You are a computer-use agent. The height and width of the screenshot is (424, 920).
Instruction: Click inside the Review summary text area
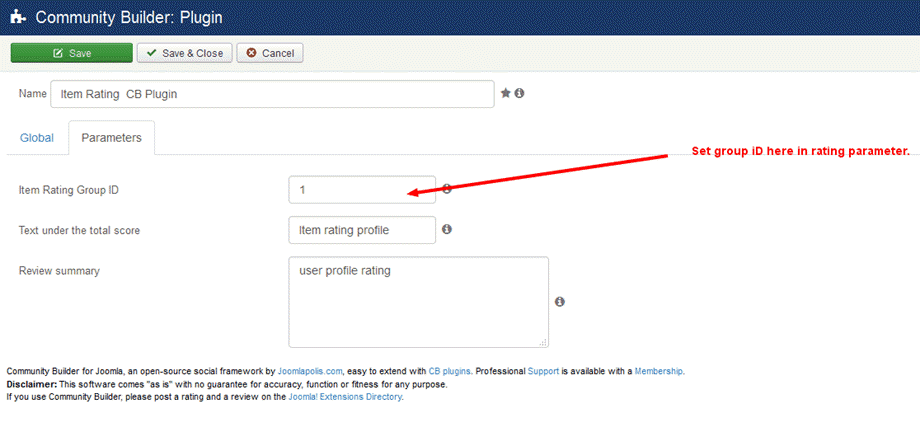pyautogui.click(x=417, y=301)
